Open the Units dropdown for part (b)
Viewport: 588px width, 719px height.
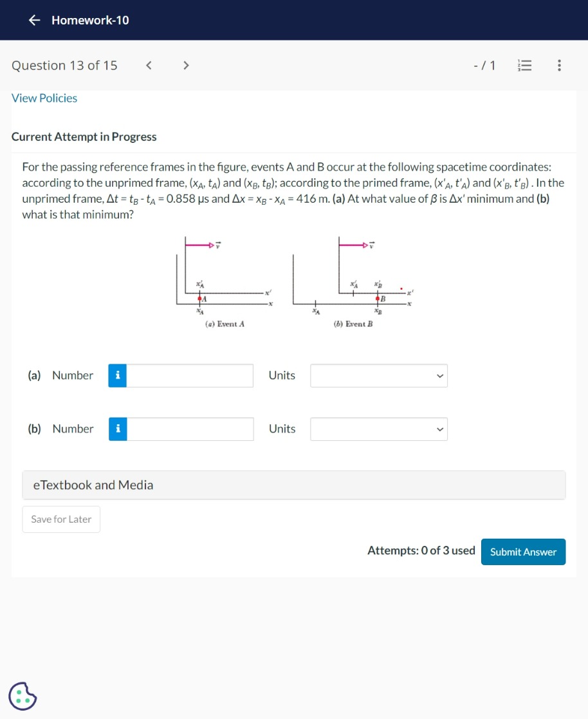(x=378, y=429)
